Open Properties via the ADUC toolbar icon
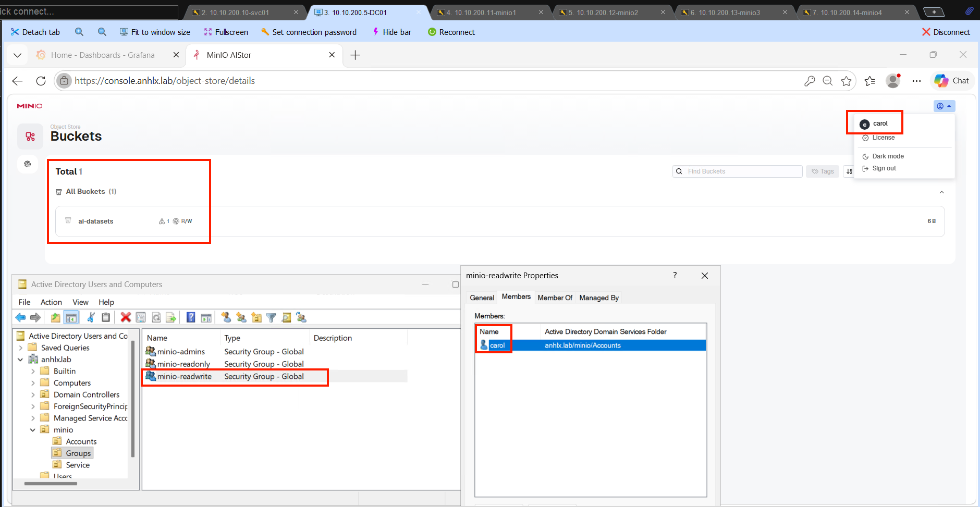980x507 pixels. pyautogui.click(x=141, y=317)
